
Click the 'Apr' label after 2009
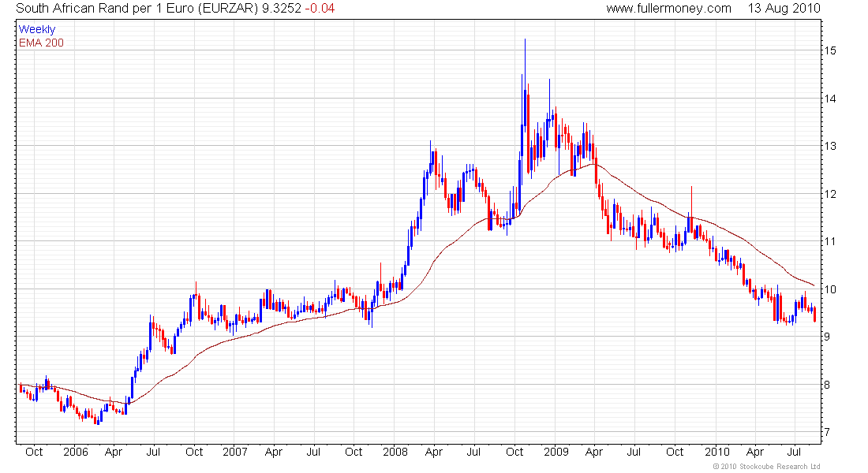point(594,452)
